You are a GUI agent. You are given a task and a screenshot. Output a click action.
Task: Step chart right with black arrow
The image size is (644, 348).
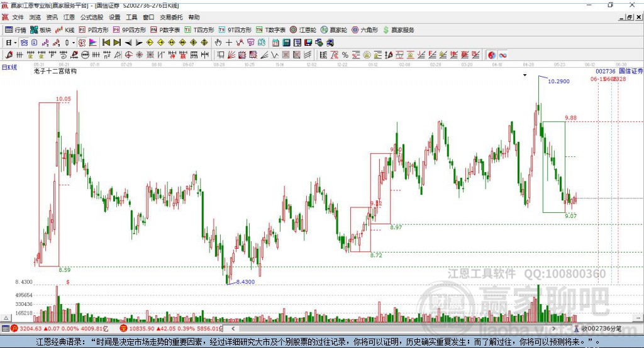139,43
